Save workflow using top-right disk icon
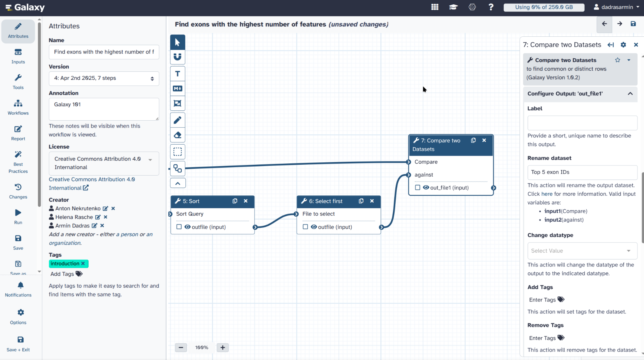 click(633, 24)
